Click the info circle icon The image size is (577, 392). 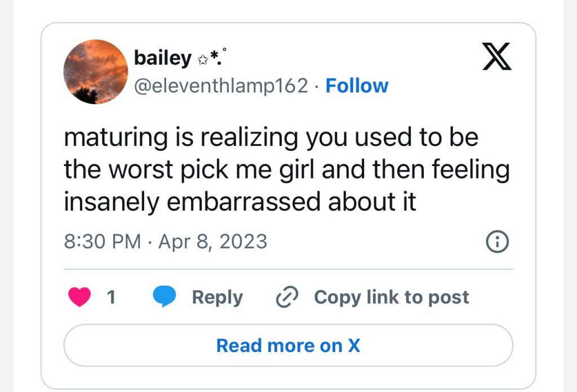coord(497,242)
